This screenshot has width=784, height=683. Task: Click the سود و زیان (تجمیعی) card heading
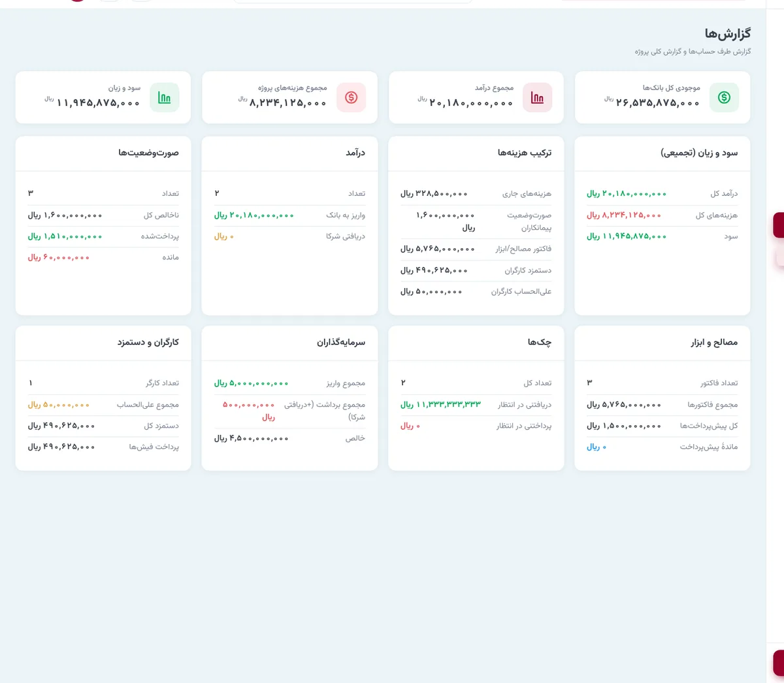699,153
